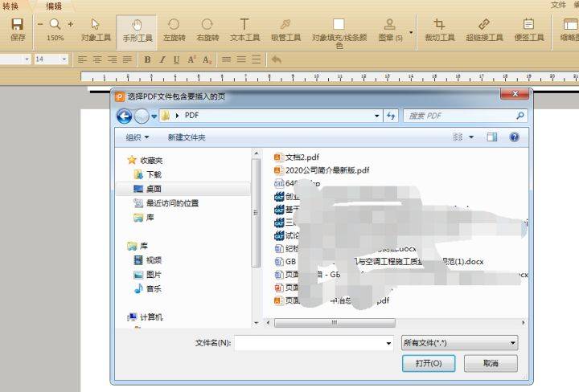Select the Object tool (对象工具)
579x392 pixels.
[96, 30]
